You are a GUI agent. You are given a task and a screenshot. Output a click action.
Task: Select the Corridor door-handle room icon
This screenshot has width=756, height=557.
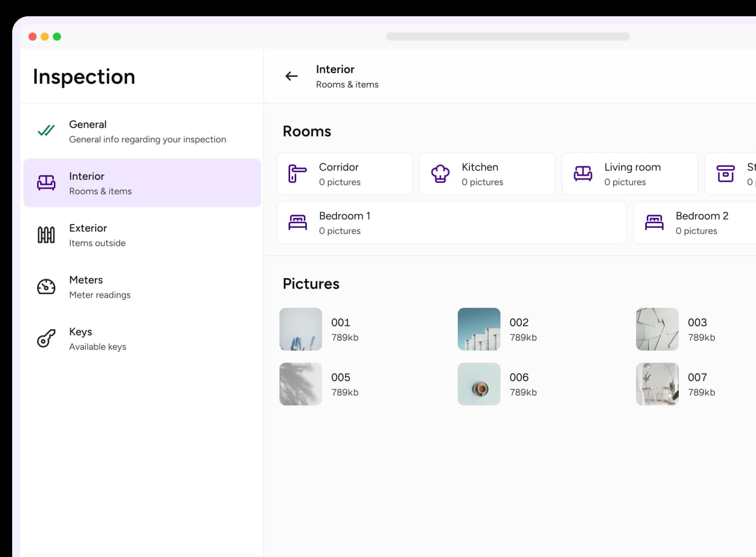pyautogui.click(x=296, y=173)
